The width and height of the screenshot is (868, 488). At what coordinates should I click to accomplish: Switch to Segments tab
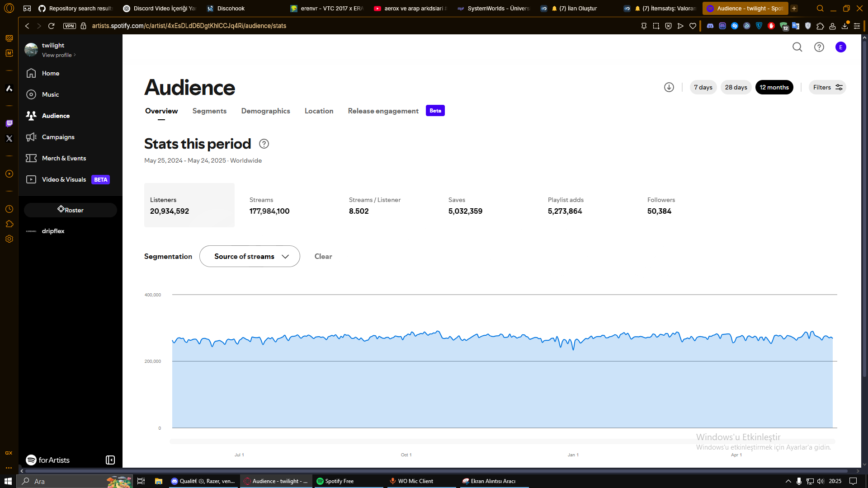point(209,111)
